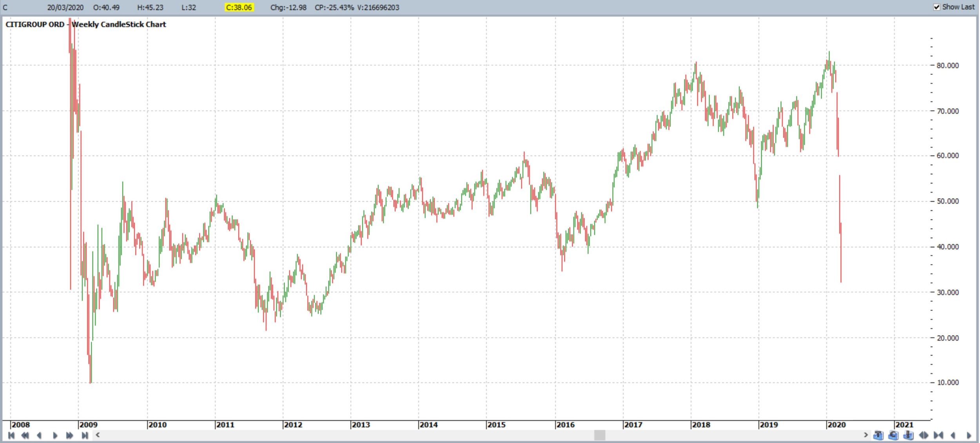Click the 2009 year label on time axis
Image resolution: width=980 pixels, height=443 pixels.
88,425
